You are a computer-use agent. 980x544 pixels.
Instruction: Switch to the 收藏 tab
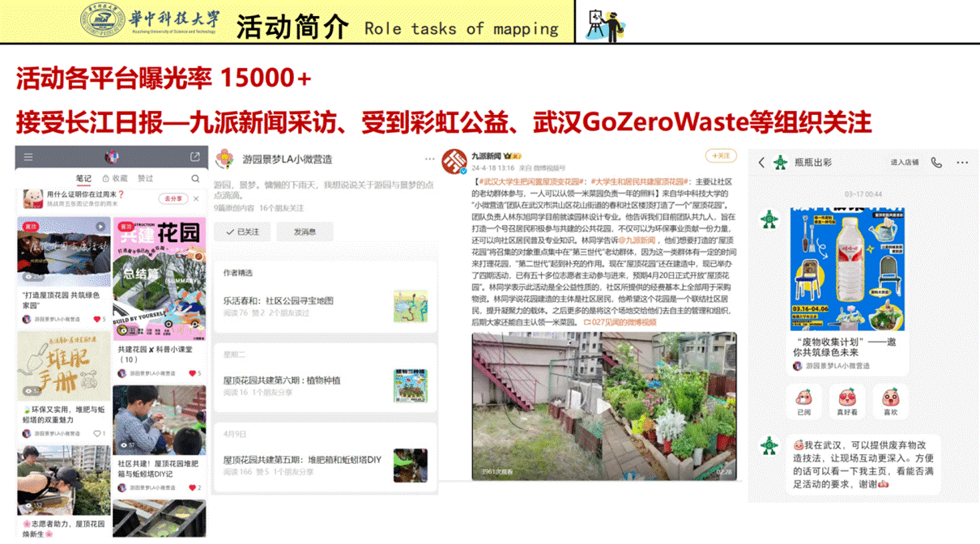coord(116,178)
